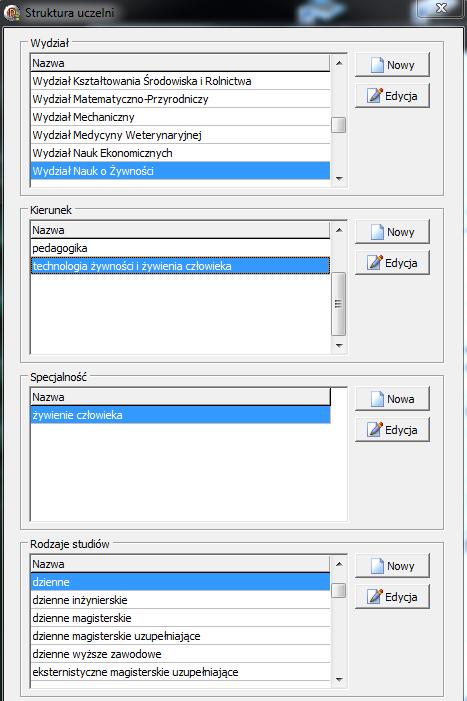Click the Edycja pencil icon for Wydział
The width and height of the screenshot is (467, 701).
coord(374,95)
